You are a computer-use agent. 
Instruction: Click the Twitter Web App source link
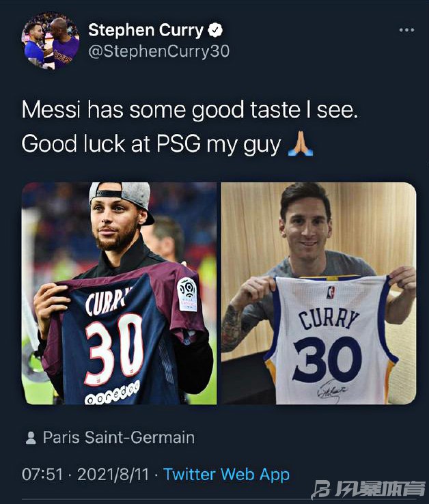226,475
